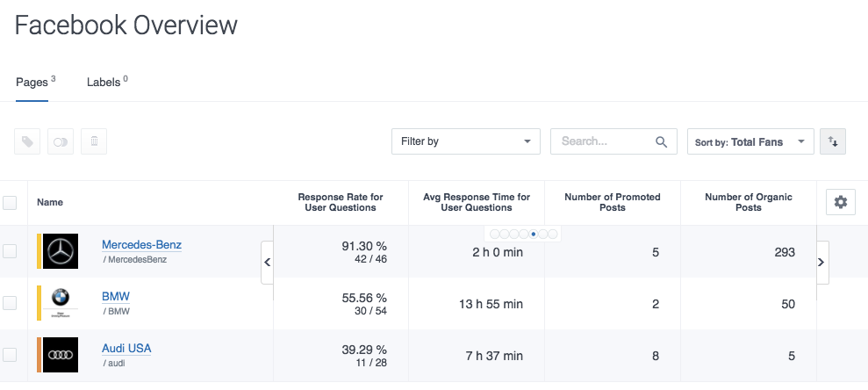
Task: Click the 13 h 55 min response time
Action: [491, 304]
